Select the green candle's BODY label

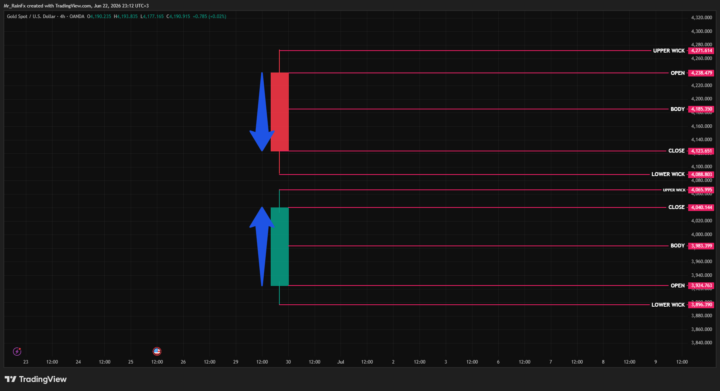(678, 246)
